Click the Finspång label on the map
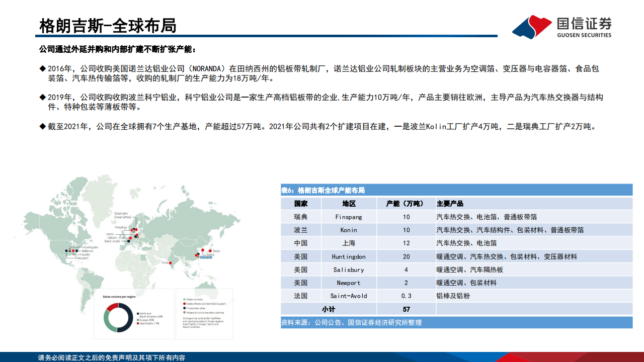Image resolution: width=644 pixels, height=362 pixels. (121, 227)
